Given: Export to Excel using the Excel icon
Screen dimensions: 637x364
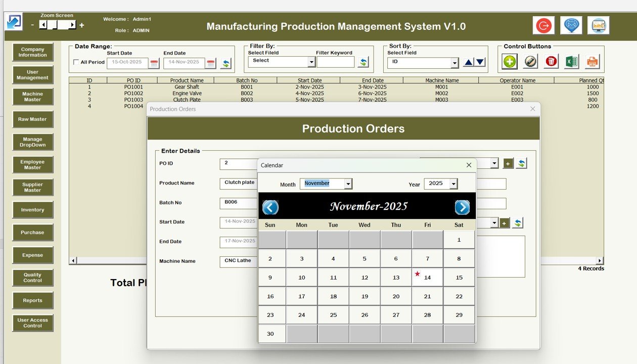Looking at the screenshot, I should (571, 62).
